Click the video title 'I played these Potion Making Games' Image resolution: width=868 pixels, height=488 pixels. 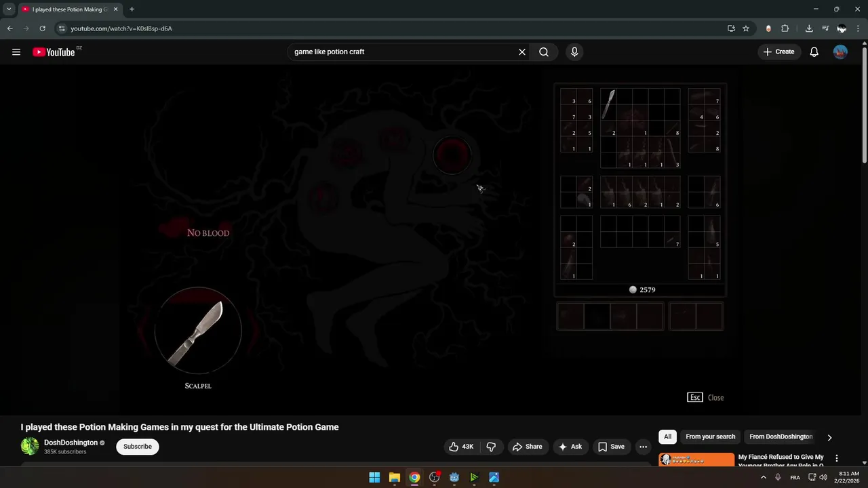pyautogui.click(x=180, y=427)
